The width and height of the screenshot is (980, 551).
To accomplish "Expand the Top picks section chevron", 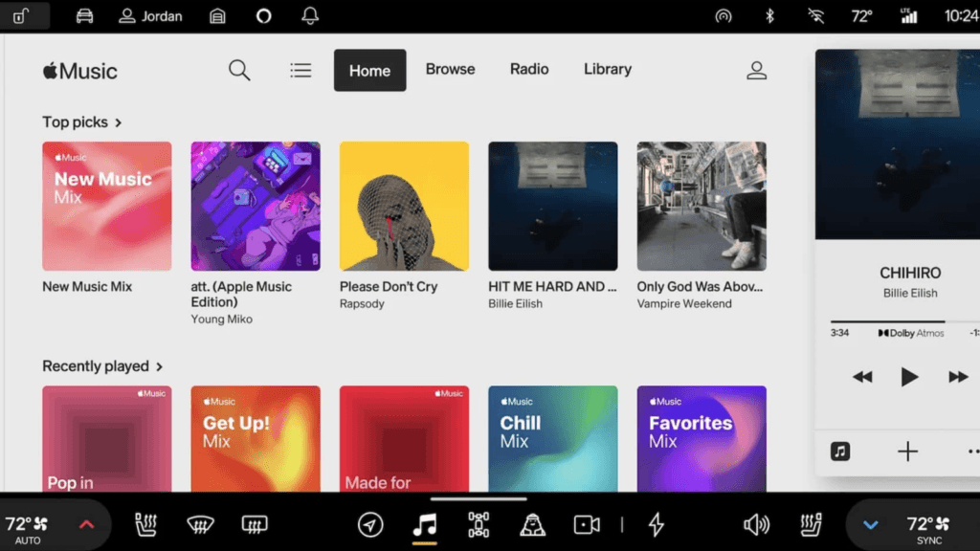I will (x=119, y=122).
